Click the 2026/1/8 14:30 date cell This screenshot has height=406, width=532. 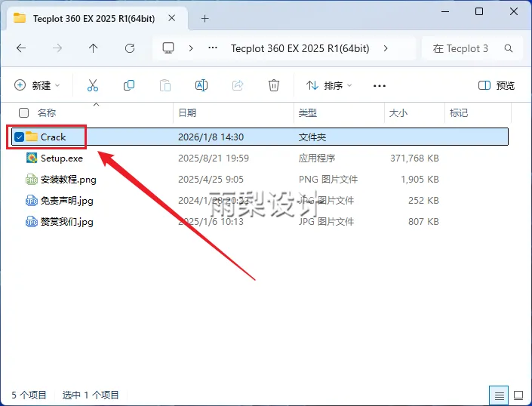point(211,137)
